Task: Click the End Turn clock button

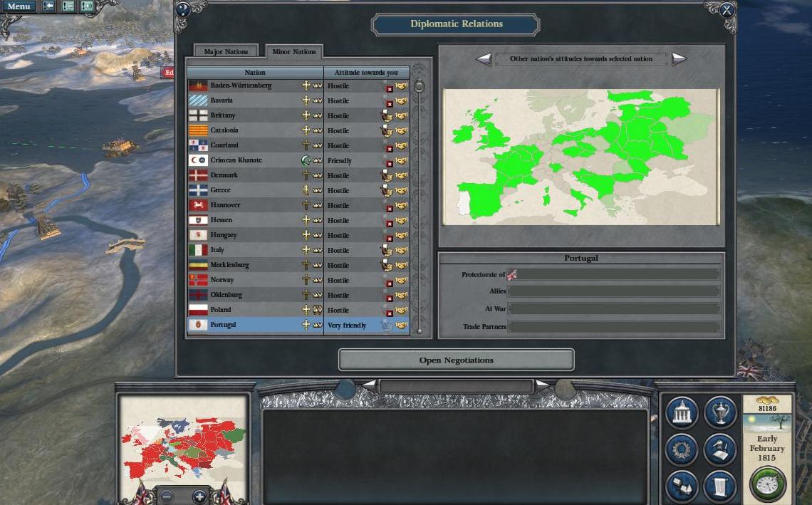Action: 767,484
